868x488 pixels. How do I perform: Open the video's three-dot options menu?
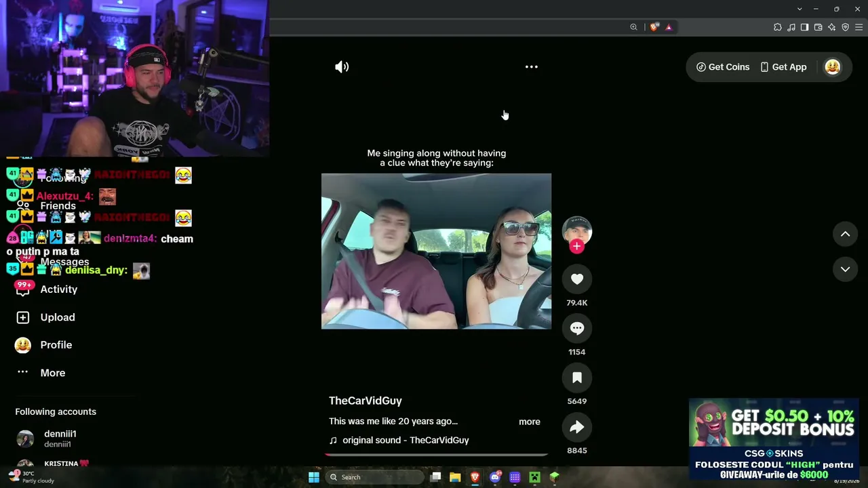tap(532, 67)
